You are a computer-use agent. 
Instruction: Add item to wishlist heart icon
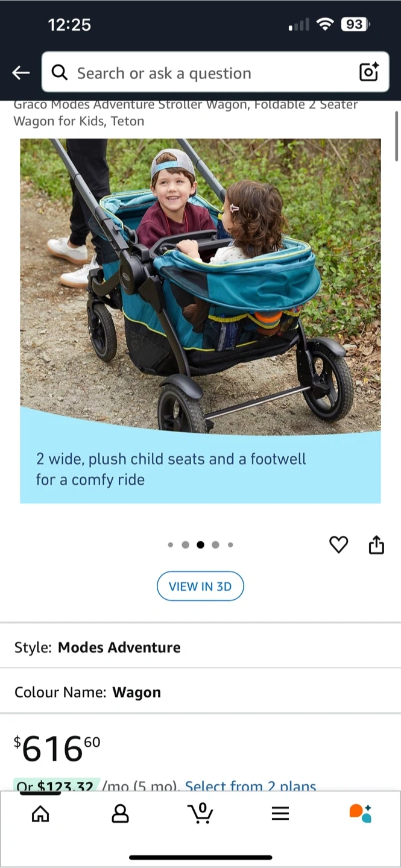(x=339, y=545)
